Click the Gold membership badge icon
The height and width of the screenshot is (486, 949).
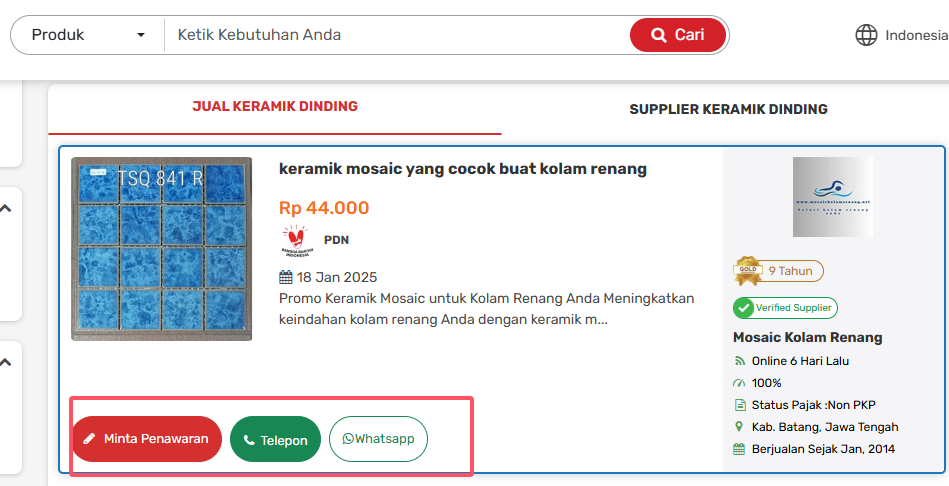coord(747,270)
